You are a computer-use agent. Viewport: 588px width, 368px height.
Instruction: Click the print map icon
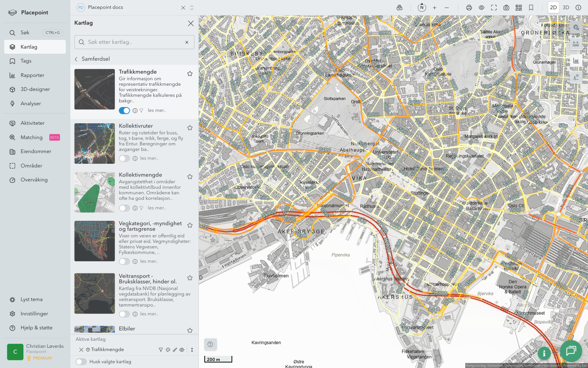[469, 7]
